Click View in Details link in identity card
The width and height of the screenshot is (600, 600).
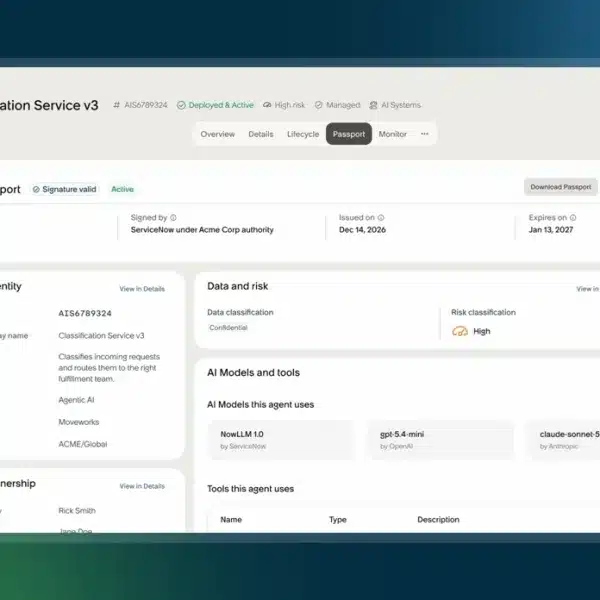[x=142, y=289]
